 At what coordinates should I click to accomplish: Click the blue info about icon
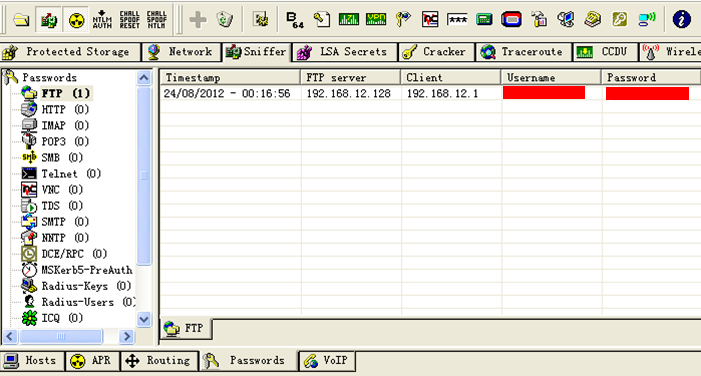[681, 19]
